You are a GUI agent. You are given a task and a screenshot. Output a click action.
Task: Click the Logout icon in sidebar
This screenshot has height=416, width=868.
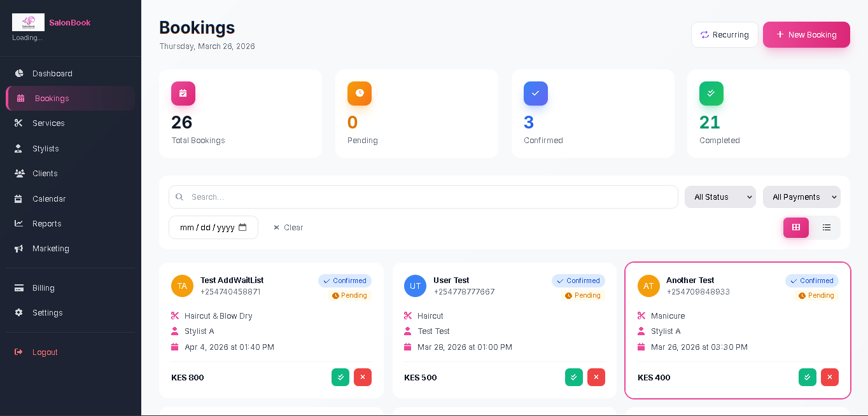(x=19, y=352)
